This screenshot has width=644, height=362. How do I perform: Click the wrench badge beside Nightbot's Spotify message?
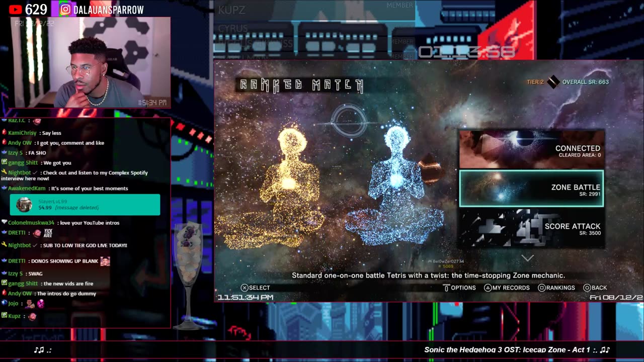tap(4, 172)
